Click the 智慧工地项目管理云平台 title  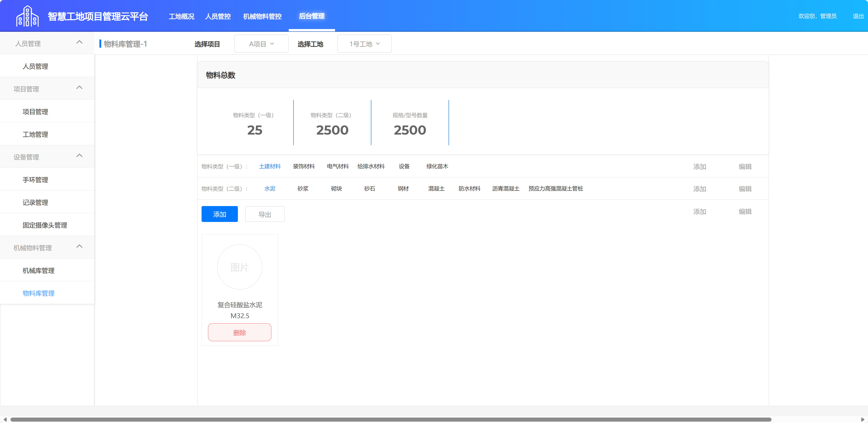[x=98, y=16]
